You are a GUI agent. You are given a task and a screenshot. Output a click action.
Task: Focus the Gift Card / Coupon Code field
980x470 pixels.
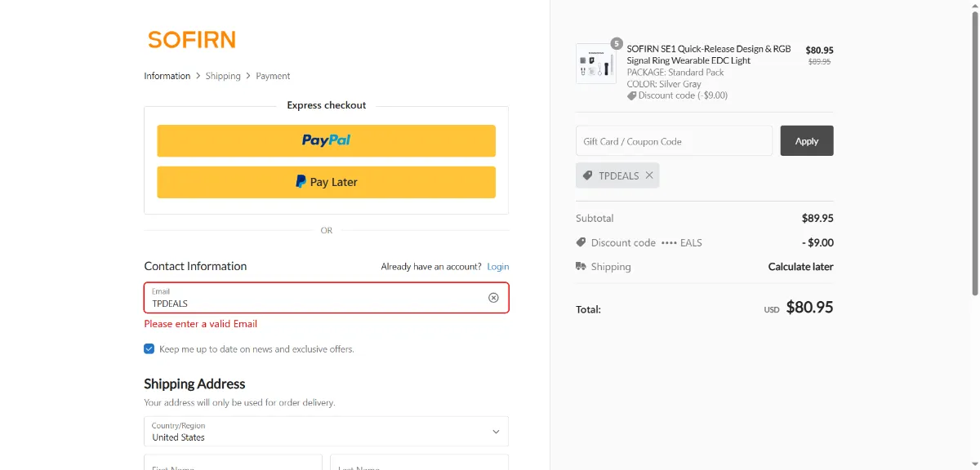pyautogui.click(x=674, y=141)
